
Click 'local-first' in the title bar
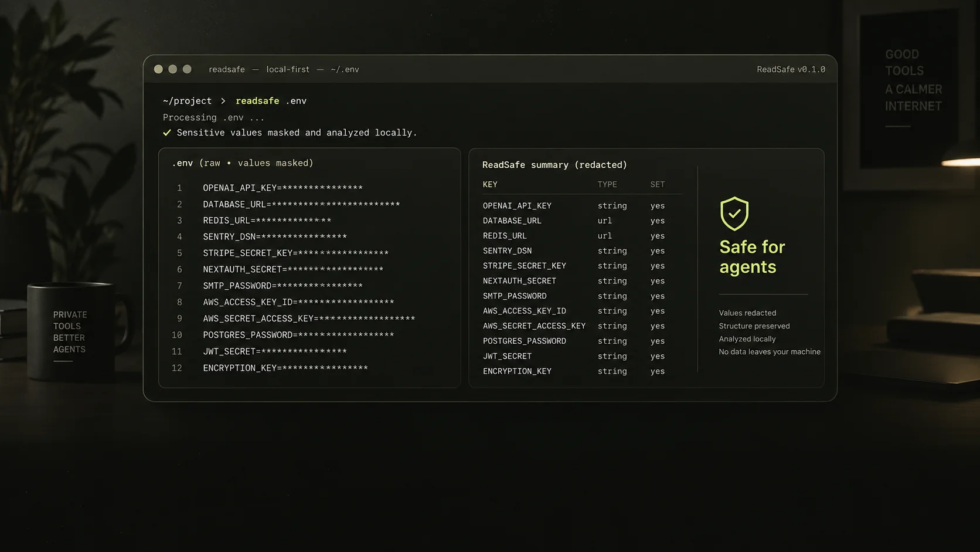288,69
